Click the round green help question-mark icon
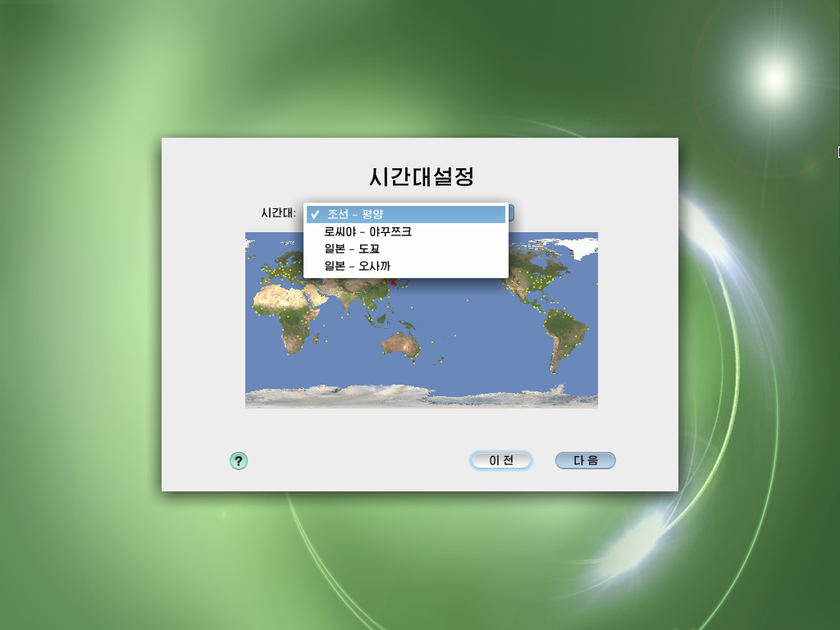Image resolution: width=840 pixels, height=630 pixels. (x=239, y=461)
